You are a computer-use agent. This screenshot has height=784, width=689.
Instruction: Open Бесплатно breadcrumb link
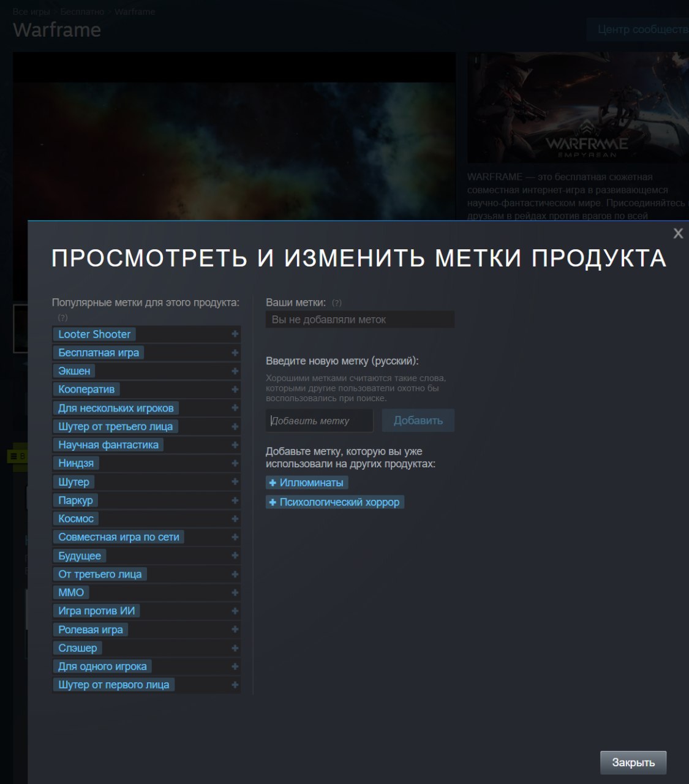pyautogui.click(x=82, y=12)
